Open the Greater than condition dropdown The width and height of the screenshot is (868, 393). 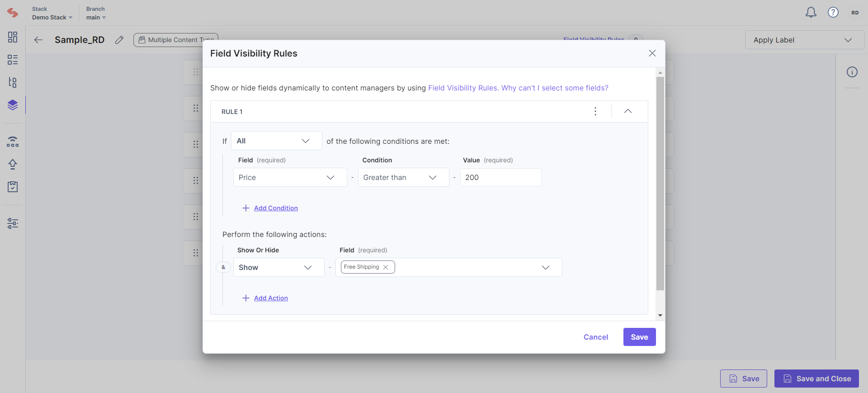(x=404, y=177)
